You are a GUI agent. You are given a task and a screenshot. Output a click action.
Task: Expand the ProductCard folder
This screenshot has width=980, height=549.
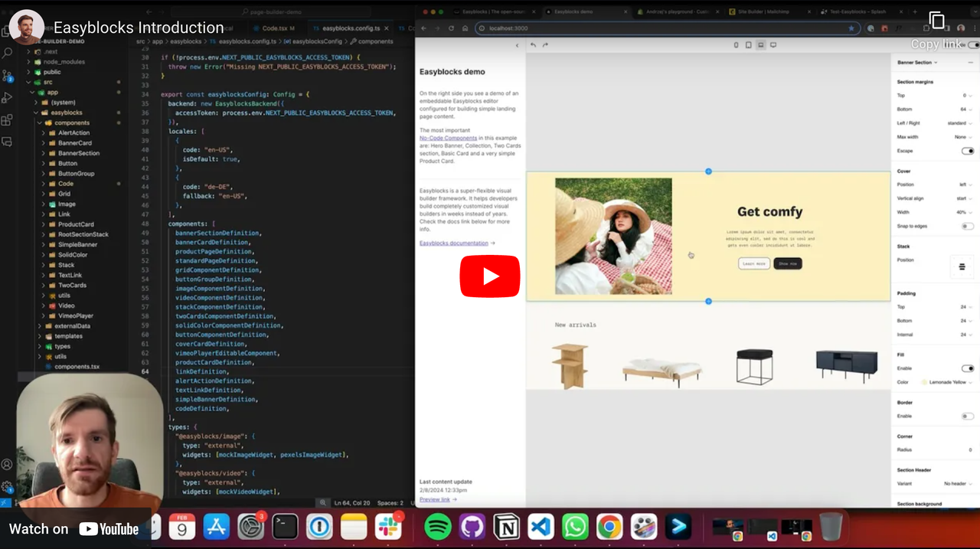(68, 224)
